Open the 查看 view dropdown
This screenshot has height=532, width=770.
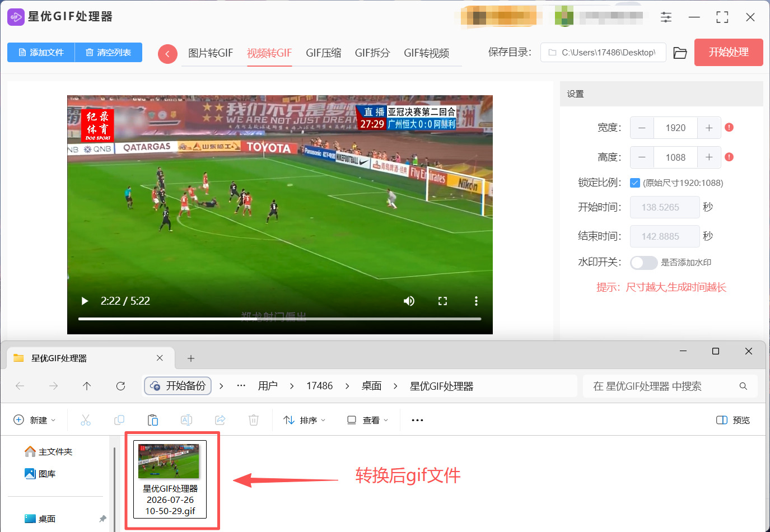[367, 420]
